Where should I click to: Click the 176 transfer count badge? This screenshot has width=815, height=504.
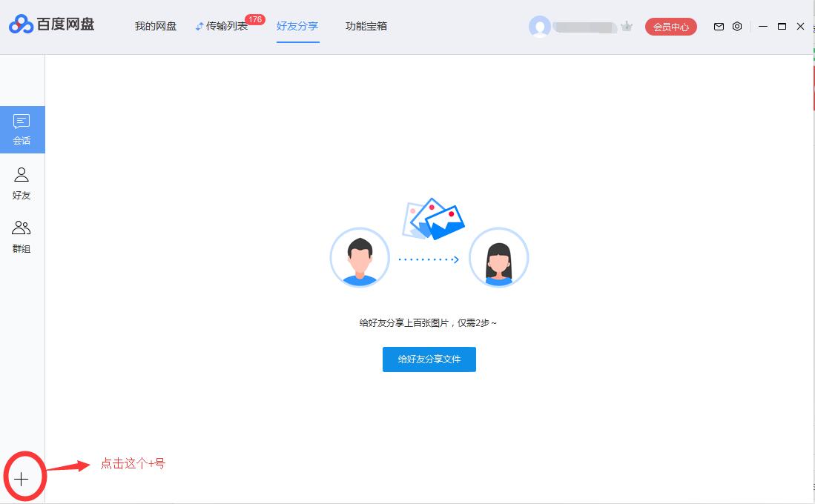[255, 19]
